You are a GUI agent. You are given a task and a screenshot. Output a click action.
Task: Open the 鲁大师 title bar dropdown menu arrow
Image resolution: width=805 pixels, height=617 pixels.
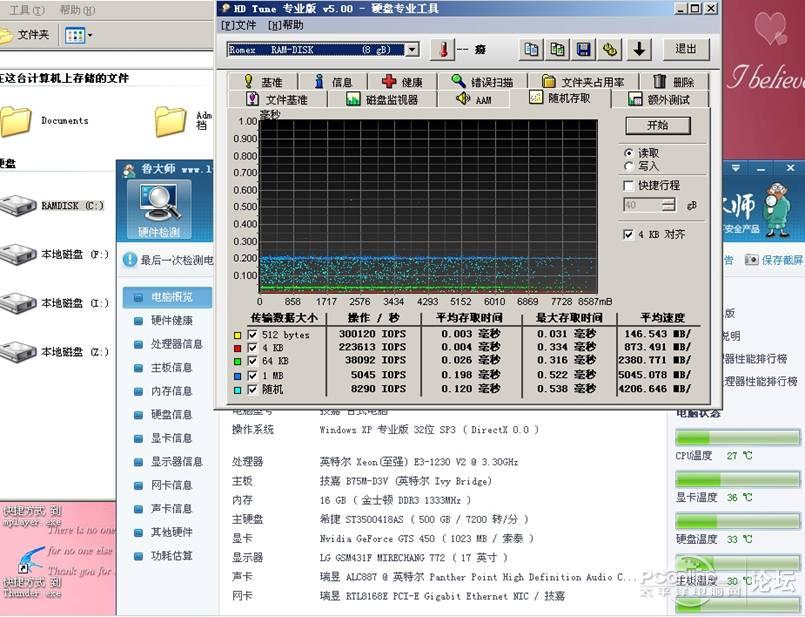coord(736,168)
